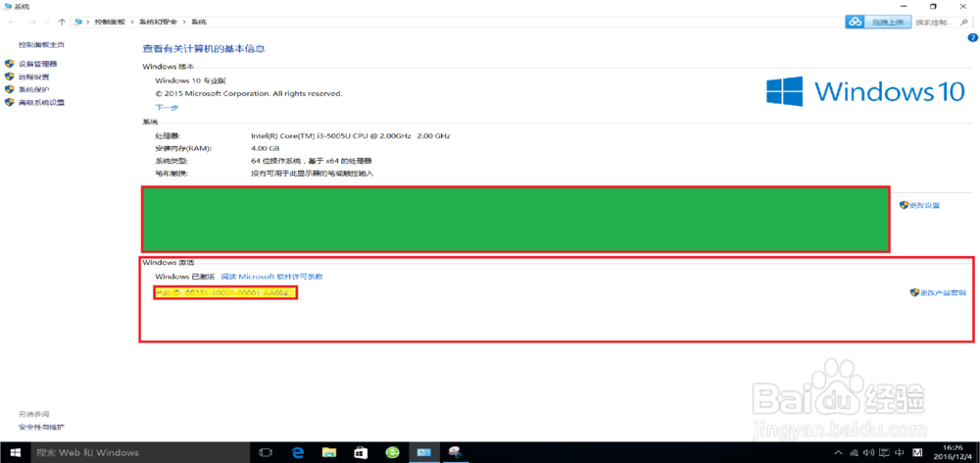Open help with the blue question mark
The image size is (980, 463).
pyautogui.click(x=972, y=38)
